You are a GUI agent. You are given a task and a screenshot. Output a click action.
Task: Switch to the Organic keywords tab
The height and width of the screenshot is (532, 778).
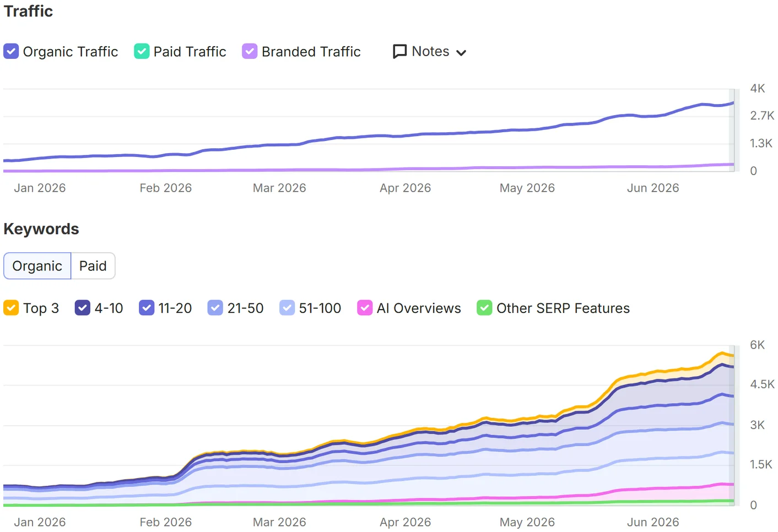pyautogui.click(x=37, y=266)
